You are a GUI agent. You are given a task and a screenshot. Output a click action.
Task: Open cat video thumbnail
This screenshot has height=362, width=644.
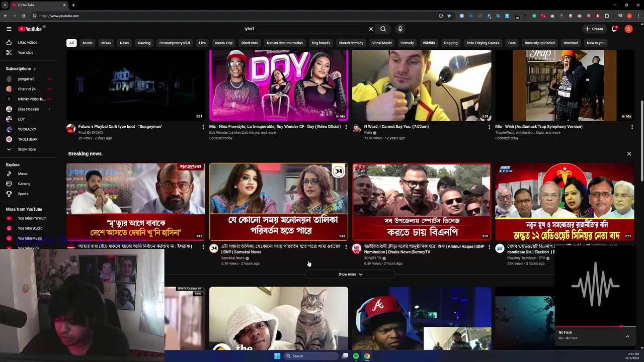[x=279, y=318]
